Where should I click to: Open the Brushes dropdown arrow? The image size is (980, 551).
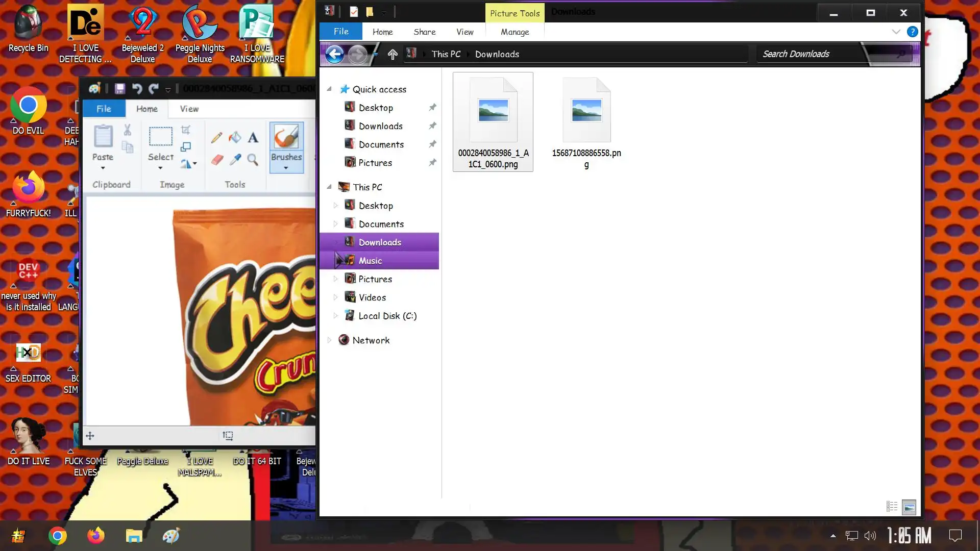286,168
